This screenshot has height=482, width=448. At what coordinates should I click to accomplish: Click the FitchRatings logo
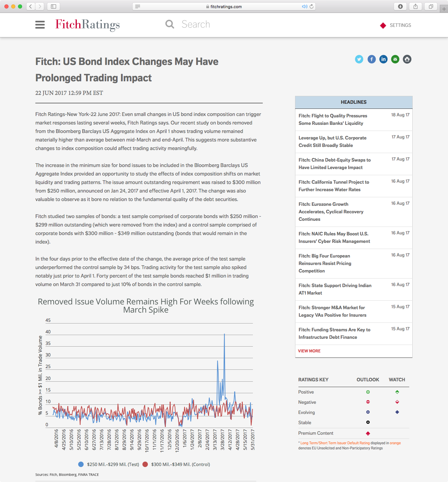(88, 24)
